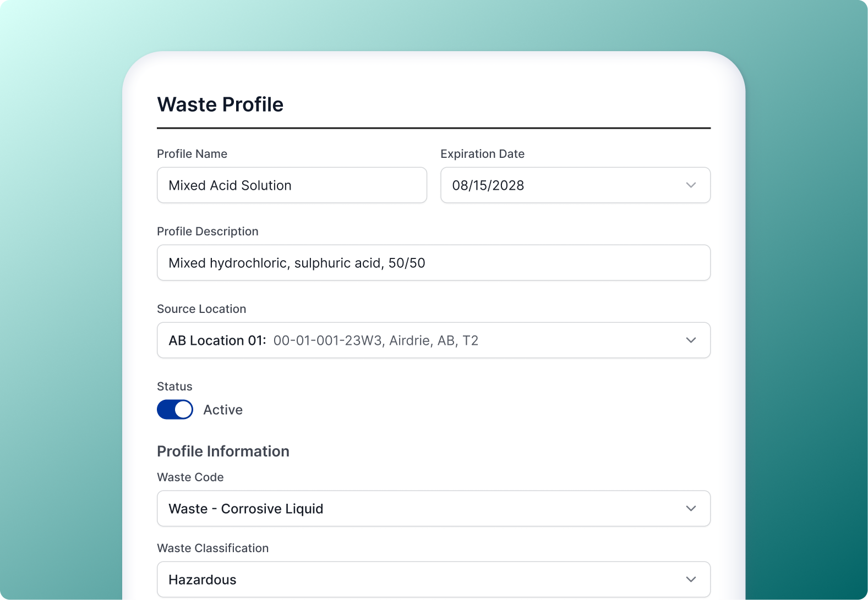Image resolution: width=868 pixels, height=600 pixels.
Task: Click the Source Location label
Action: (x=201, y=309)
